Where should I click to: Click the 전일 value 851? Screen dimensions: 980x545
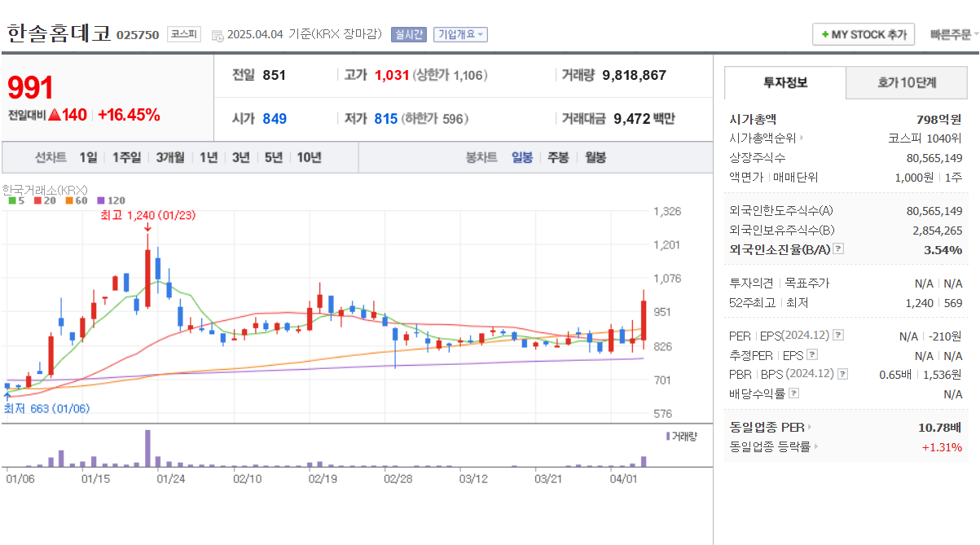click(x=275, y=75)
